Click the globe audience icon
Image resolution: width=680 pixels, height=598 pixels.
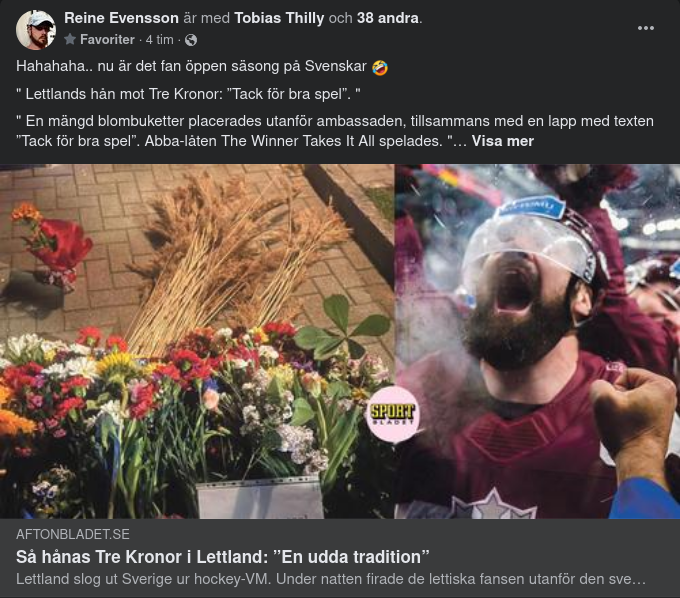coord(191,40)
